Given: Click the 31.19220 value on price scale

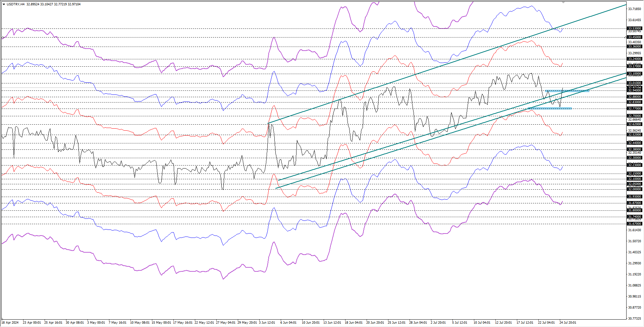Looking at the screenshot, I should point(635,274).
